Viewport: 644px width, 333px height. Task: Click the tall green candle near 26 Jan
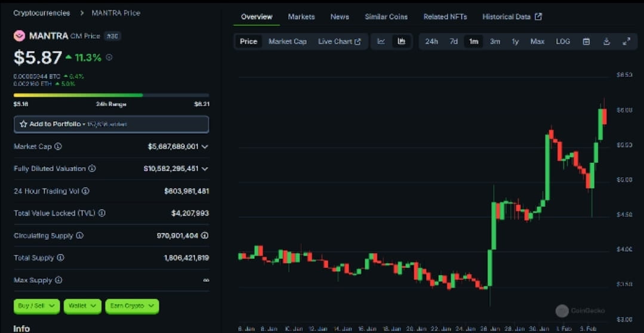494,226
